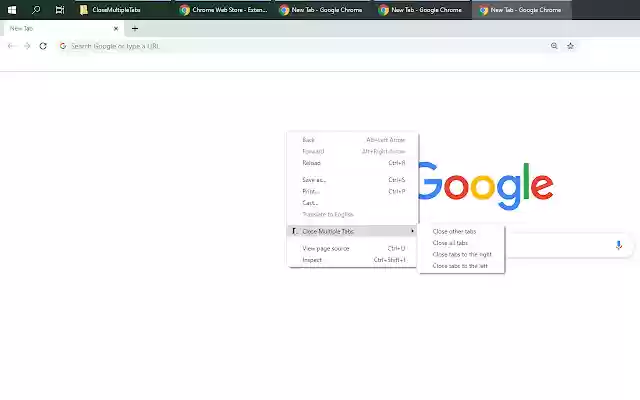Click the Google logo
The image size is (640, 400).
pyautogui.click(x=486, y=186)
